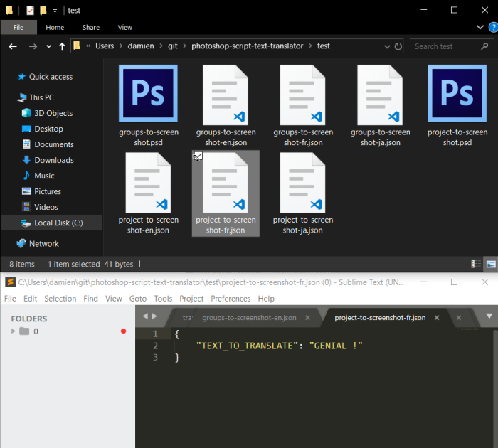This screenshot has width=498, height=448.
Task: Switch to details view in Explorer
Action: pyautogui.click(x=476, y=264)
